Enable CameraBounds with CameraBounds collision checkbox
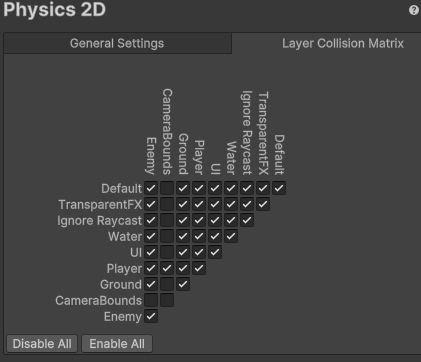The width and height of the screenshot is (421, 362). pos(167,300)
